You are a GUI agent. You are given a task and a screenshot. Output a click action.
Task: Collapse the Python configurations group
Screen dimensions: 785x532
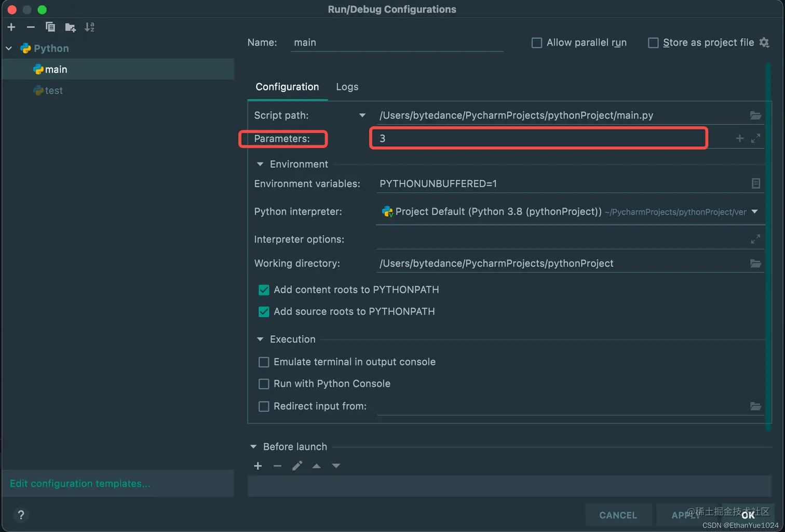9,48
